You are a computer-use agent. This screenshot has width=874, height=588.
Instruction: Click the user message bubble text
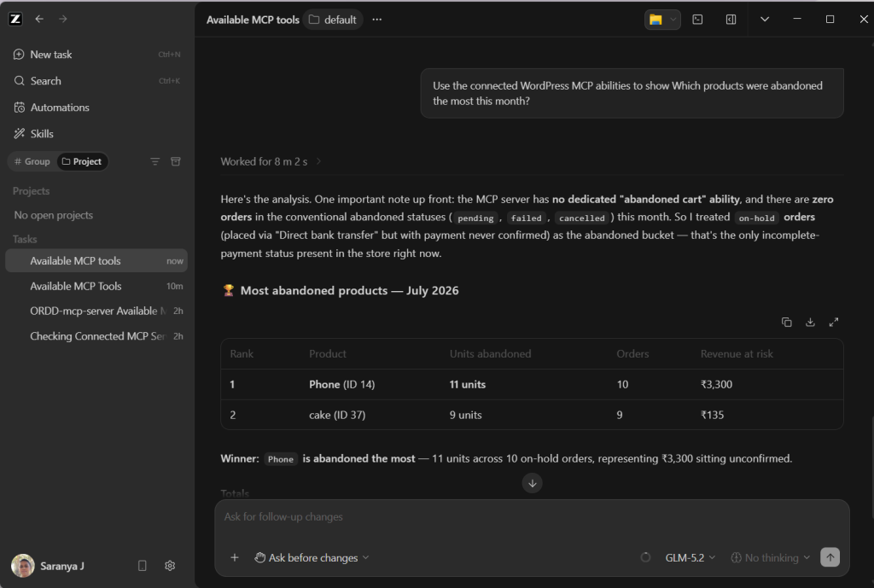pyautogui.click(x=627, y=93)
